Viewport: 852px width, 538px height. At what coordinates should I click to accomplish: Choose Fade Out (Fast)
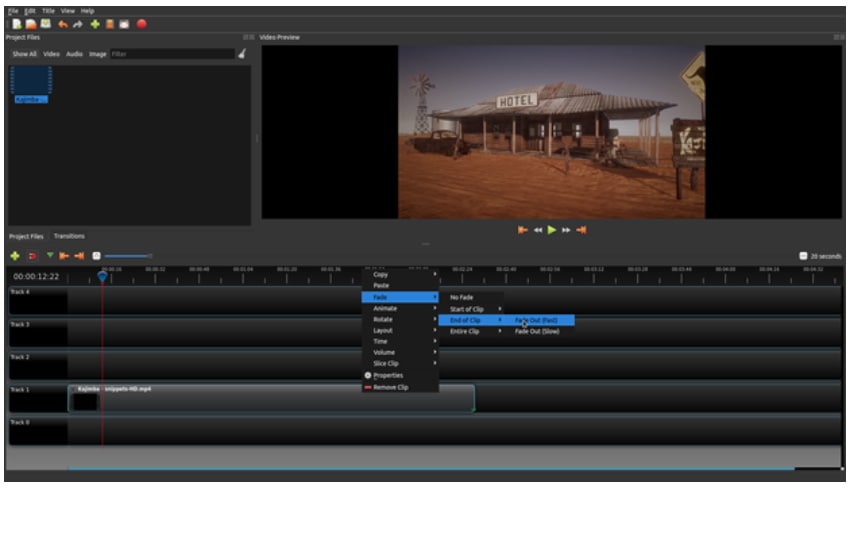[539, 320]
